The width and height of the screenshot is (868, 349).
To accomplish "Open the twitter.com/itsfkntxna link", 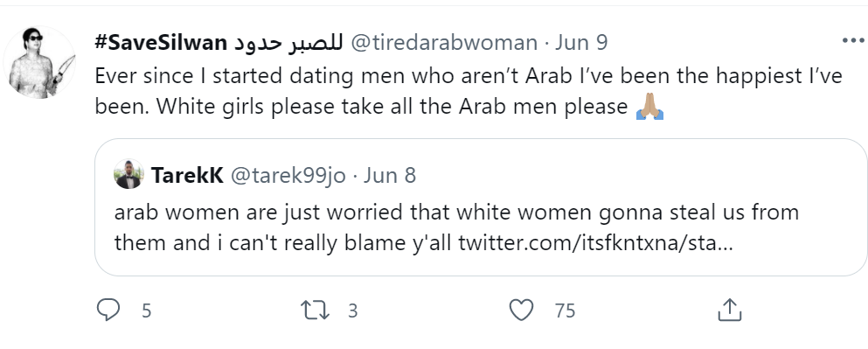I will (595, 242).
